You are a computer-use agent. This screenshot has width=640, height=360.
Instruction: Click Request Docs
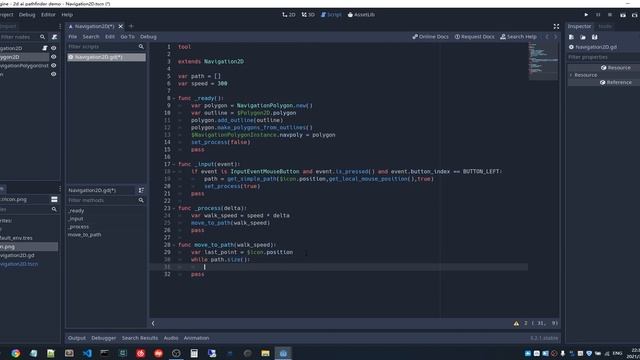475,37
